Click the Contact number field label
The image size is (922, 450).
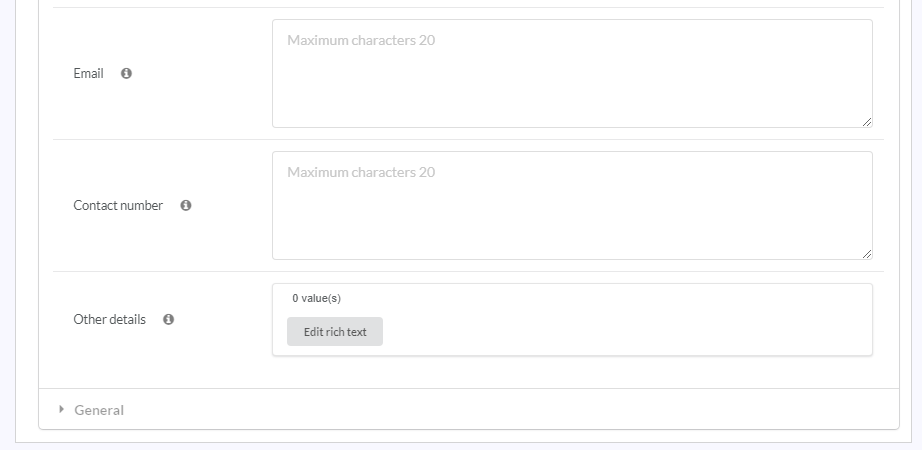click(x=118, y=205)
